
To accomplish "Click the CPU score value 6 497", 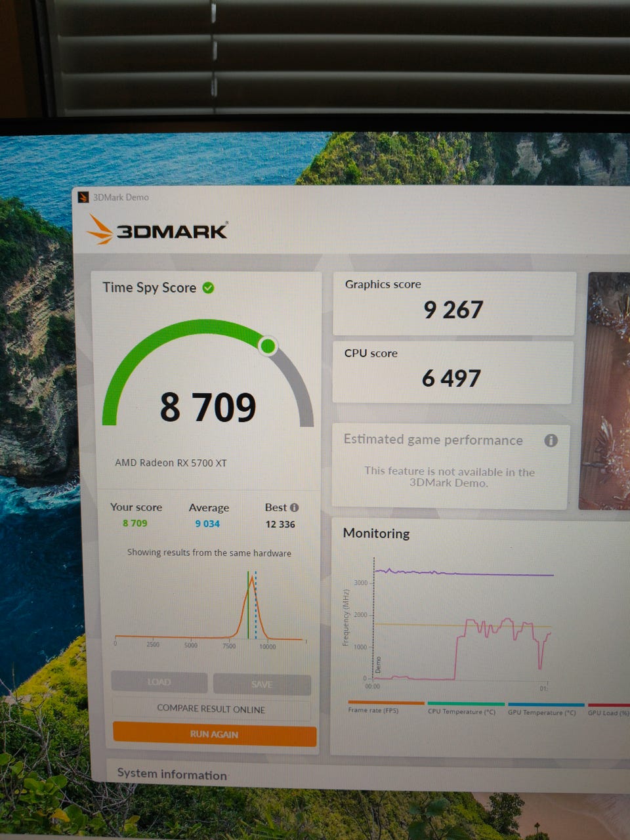I will pyautogui.click(x=451, y=378).
